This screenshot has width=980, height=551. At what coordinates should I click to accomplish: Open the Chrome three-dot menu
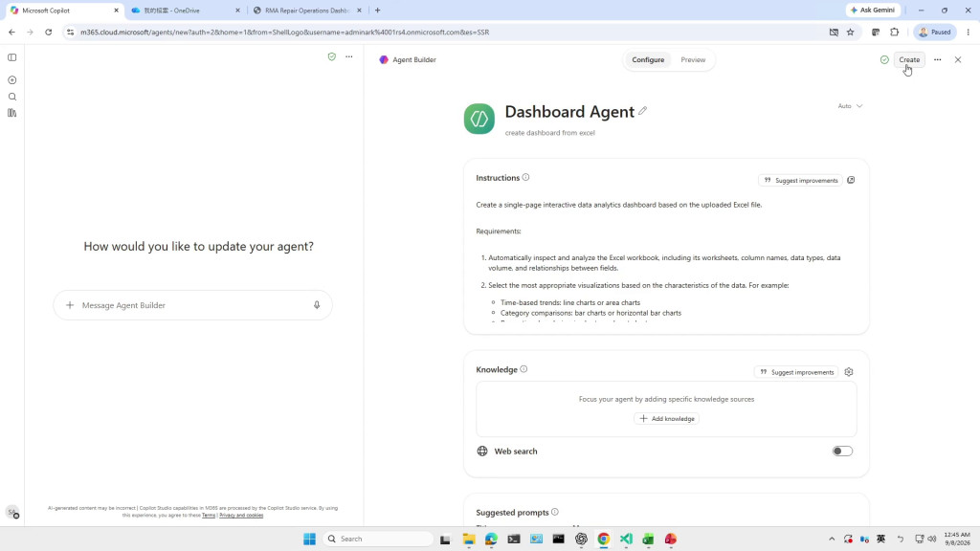click(x=969, y=32)
